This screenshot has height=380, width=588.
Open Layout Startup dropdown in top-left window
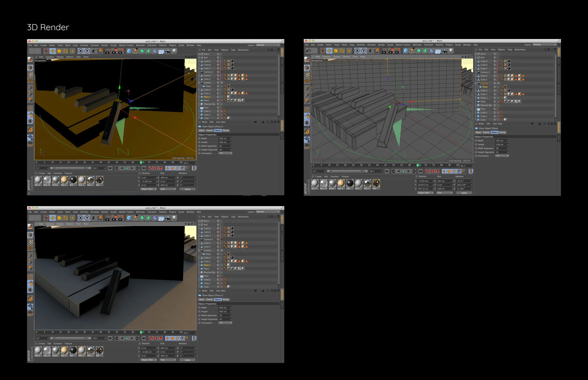[x=268, y=45]
